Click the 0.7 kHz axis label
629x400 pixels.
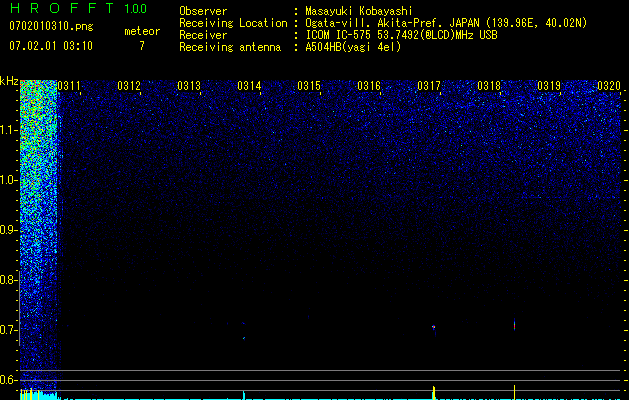(x=8, y=330)
